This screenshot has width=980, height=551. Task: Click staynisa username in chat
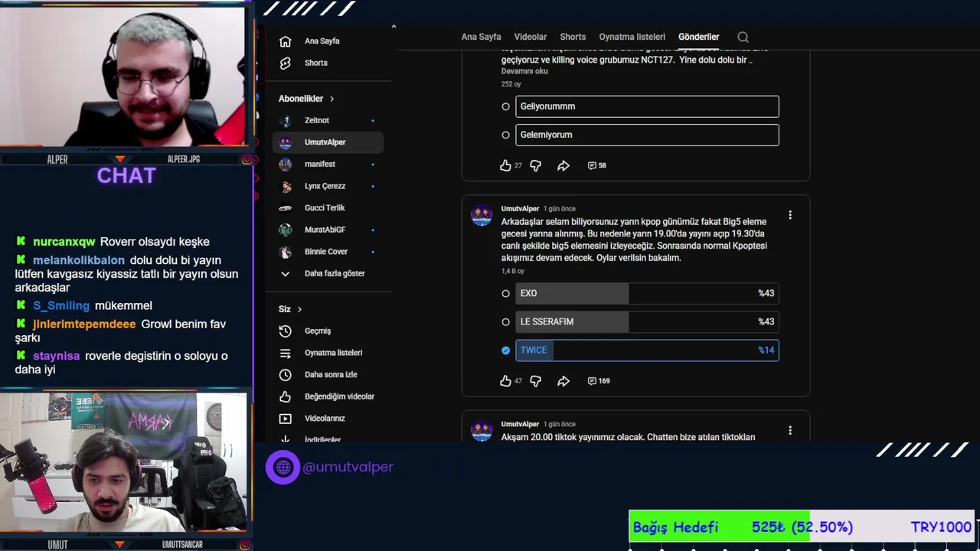point(56,356)
